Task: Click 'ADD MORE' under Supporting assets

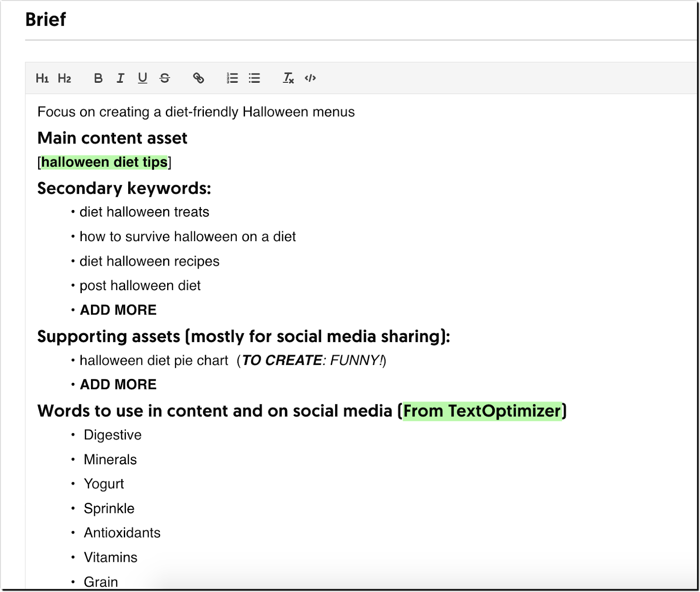Action: point(118,385)
